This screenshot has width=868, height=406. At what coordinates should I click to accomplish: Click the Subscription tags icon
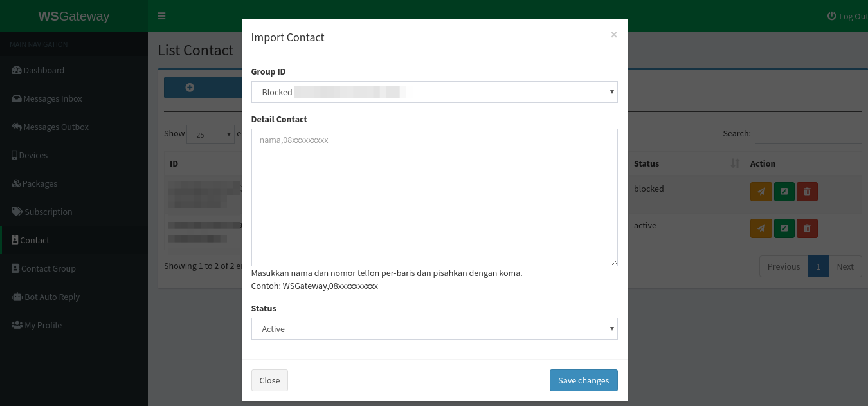click(17, 212)
